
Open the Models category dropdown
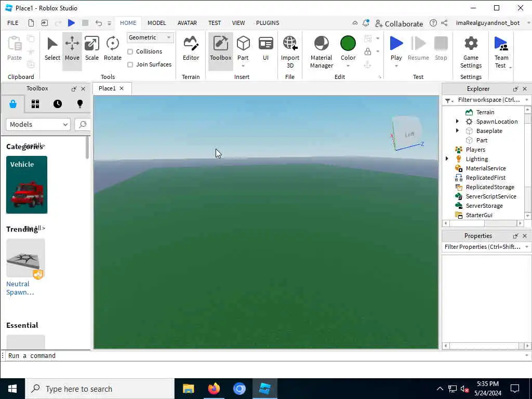[38, 125]
